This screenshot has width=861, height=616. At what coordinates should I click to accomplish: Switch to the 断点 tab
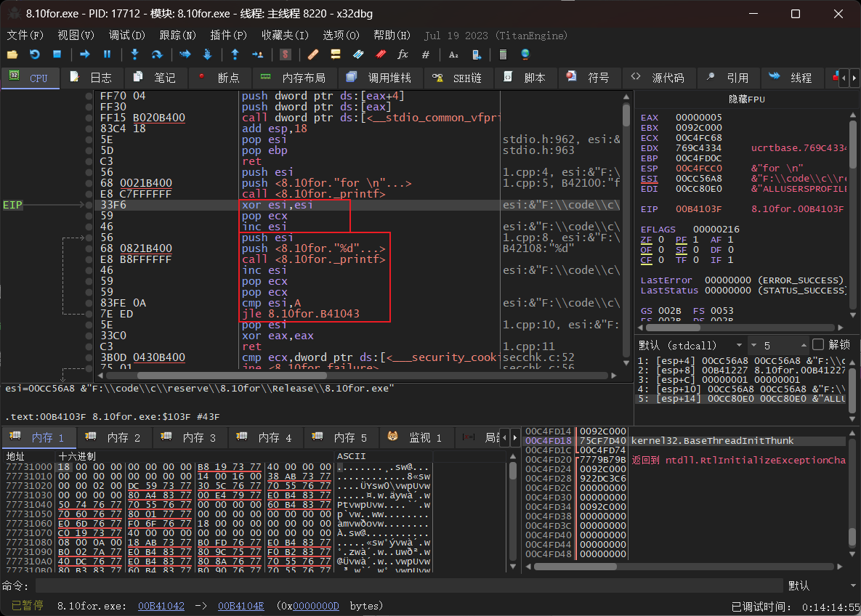point(219,78)
